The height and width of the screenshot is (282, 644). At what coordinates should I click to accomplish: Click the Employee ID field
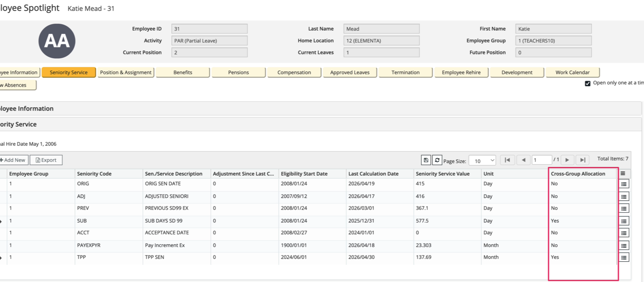click(x=209, y=29)
